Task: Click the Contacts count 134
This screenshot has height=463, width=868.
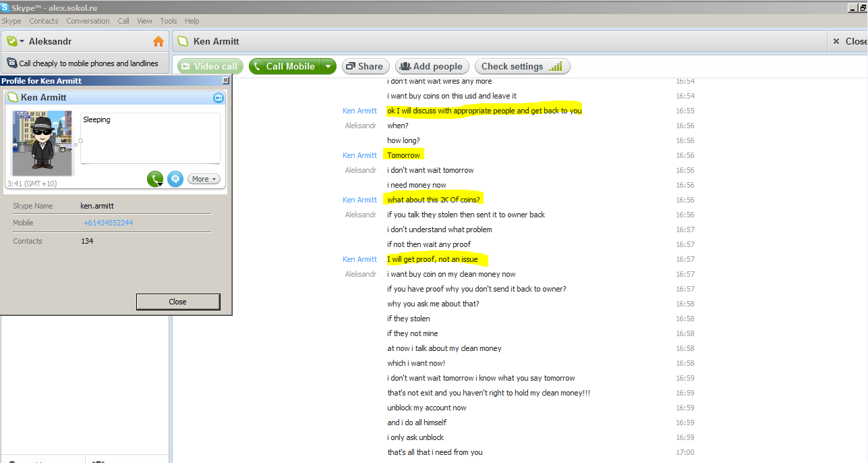Action: pos(87,241)
